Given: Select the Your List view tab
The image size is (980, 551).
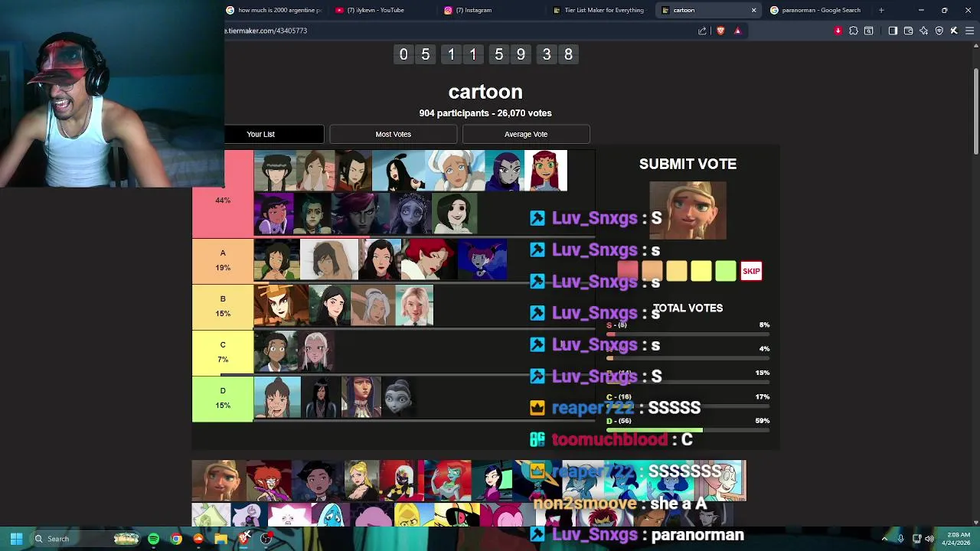Looking at the screenshot, I should [260, 134].
